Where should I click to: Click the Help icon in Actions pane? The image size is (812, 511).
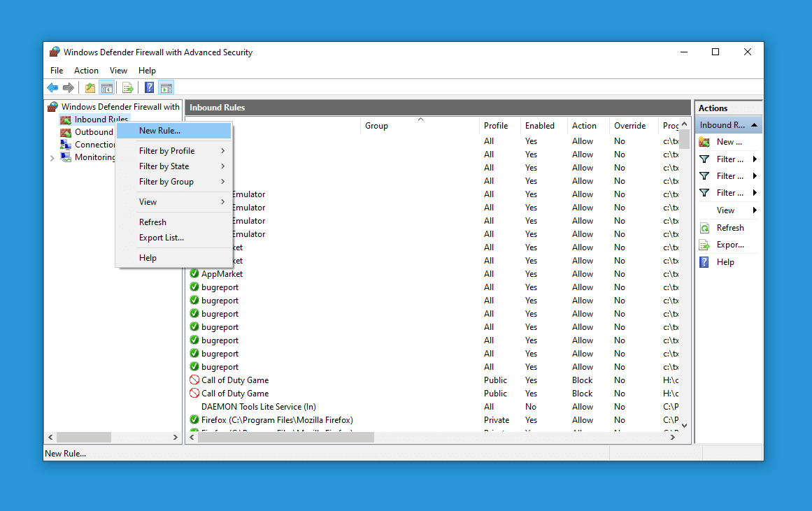coord(704,262)
